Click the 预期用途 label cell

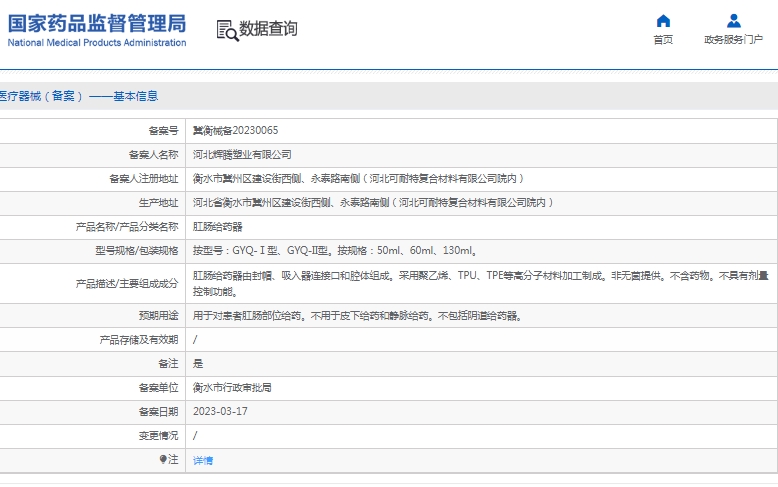tap(92, 316)
